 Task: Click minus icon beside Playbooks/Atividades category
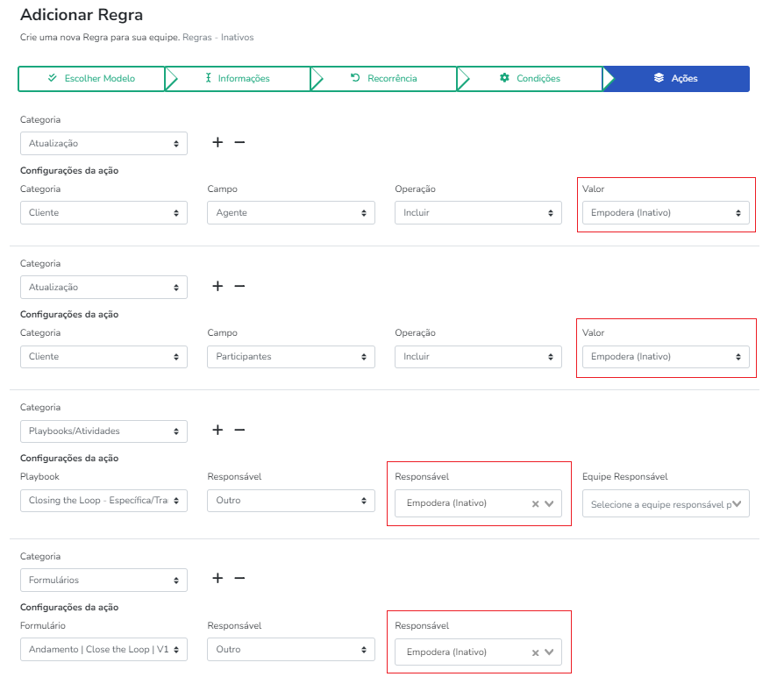click(239, 430)
